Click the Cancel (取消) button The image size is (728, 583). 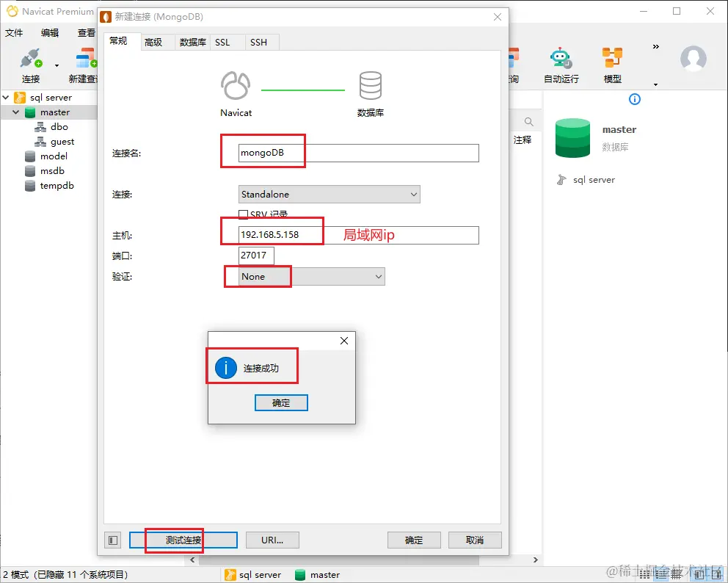pos(475,540)
